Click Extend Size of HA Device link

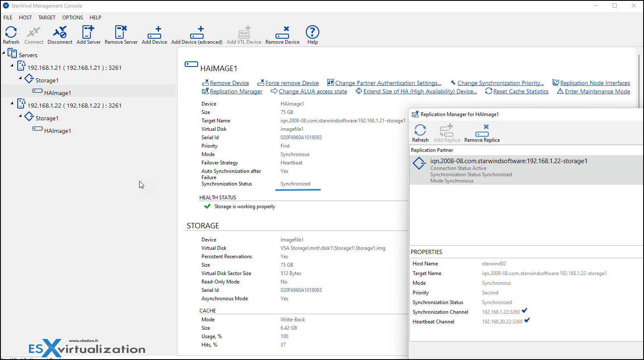tap(420, 91)
